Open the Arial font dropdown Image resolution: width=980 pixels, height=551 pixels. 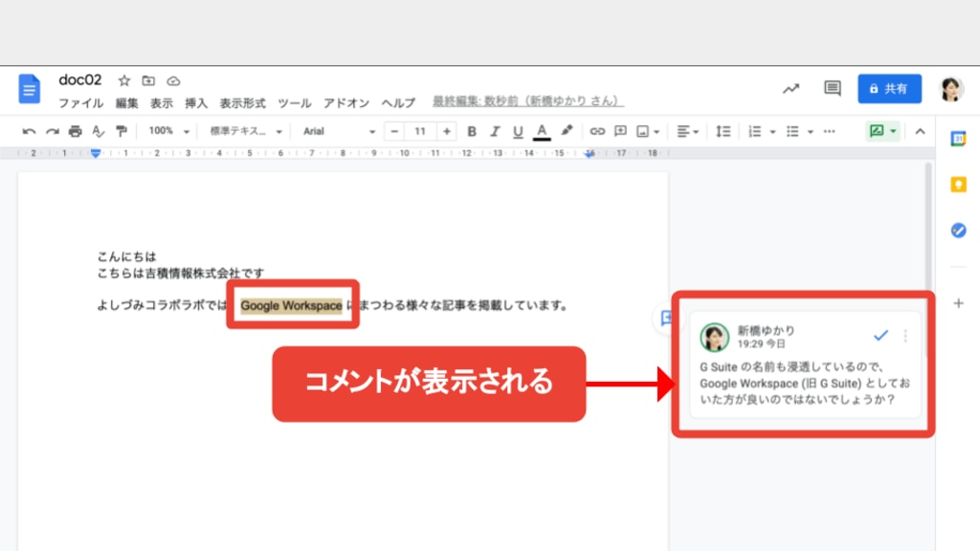339,131
